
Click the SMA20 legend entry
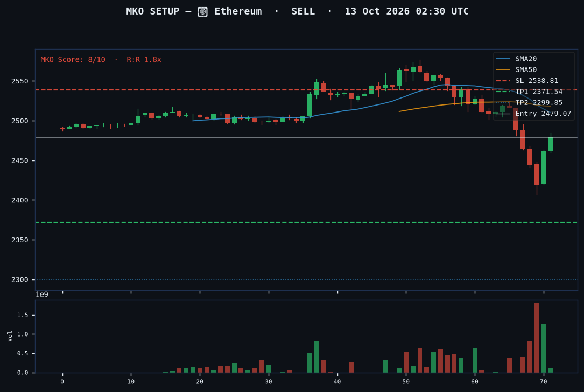[516, 59]
